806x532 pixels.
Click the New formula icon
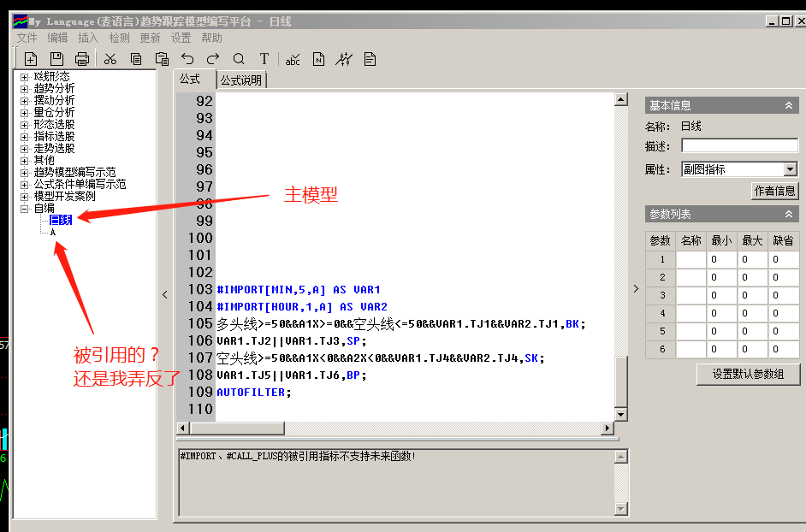pos(31,59)
